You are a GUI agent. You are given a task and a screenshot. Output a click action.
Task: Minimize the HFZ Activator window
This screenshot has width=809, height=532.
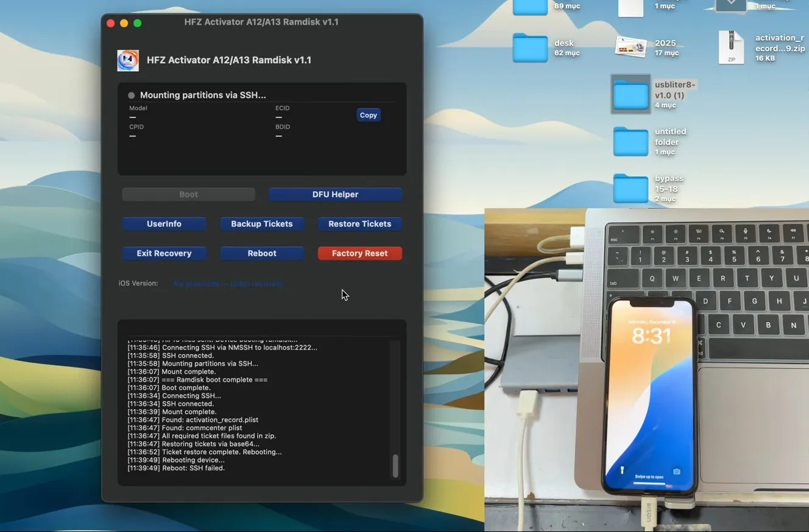tap(124, 23)
